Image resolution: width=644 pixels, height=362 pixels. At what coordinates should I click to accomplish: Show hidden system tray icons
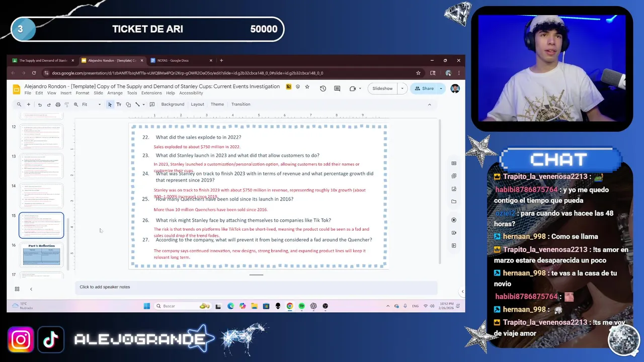coord(387,306)
